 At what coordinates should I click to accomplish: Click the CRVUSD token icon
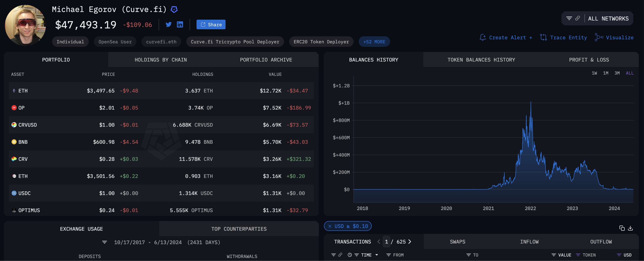pyautogui.click(x=14, y=125)
